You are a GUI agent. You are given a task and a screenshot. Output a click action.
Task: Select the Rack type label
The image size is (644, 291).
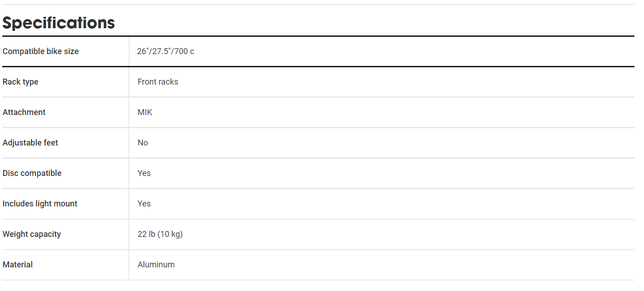[x=20, y=82]
